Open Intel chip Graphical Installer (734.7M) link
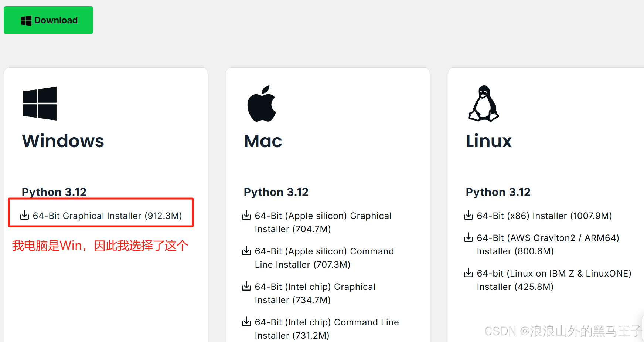Image resolution: width=644 pixels, height=342 pixels. pos(315,293)
